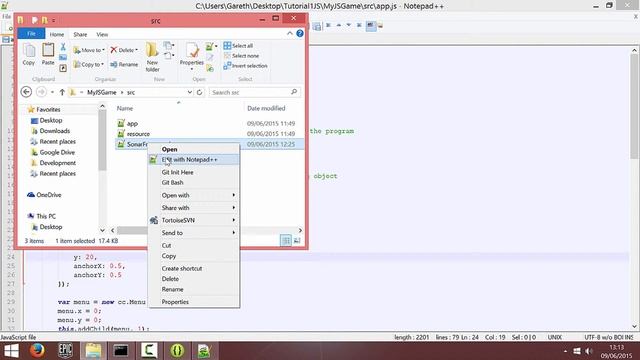
Task: Open Recent locations dropdown arrow
Action: pyautogui.click(x=52, y=92)
